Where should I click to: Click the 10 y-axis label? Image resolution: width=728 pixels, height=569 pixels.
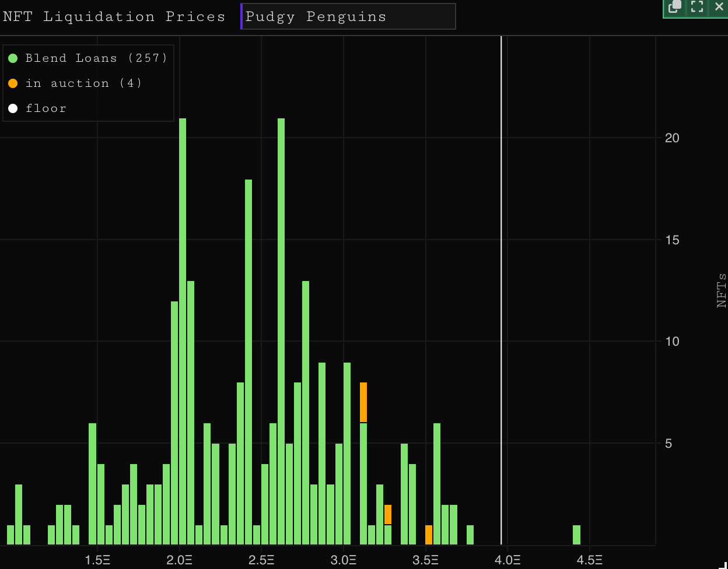coord(673,342)
